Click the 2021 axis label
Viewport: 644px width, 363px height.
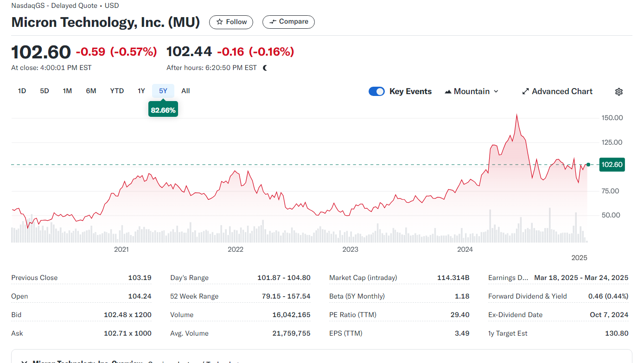(x=121, y=249)
